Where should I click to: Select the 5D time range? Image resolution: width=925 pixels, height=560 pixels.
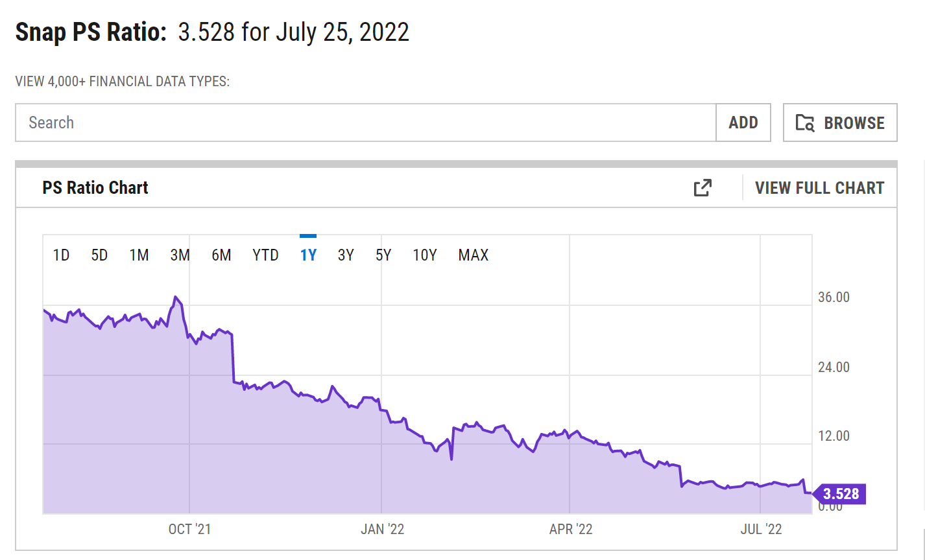(99, 255)
